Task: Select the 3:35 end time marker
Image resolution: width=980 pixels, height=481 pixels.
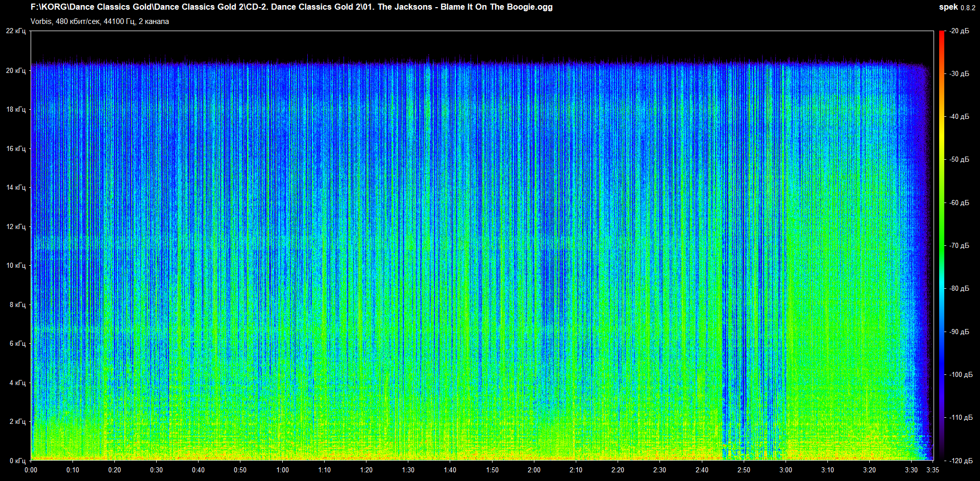Action: 933,470
